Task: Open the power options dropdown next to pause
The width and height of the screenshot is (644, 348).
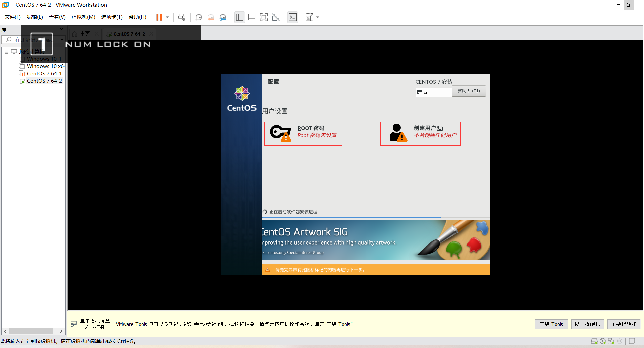Action: 167,17
